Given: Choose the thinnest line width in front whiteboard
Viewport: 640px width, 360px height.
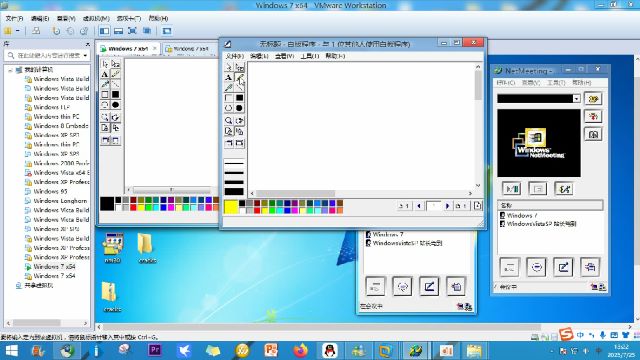Looking at the screenshot, I should tap(234, 163).
